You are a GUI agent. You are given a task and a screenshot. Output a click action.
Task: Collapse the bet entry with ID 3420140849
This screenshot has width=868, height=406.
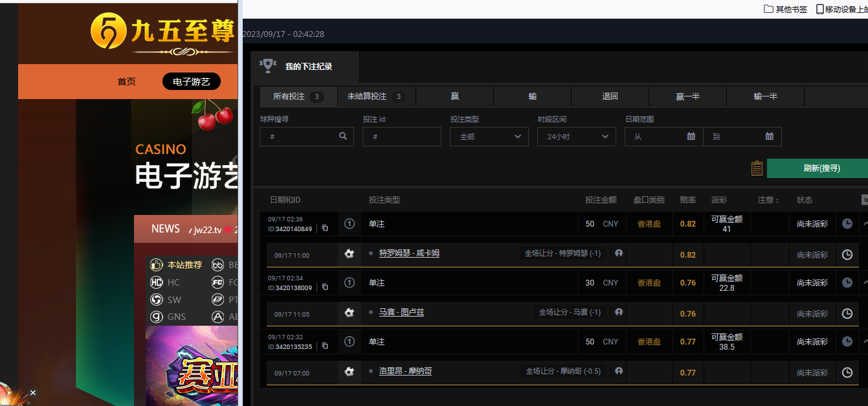(x=865, y=223)
